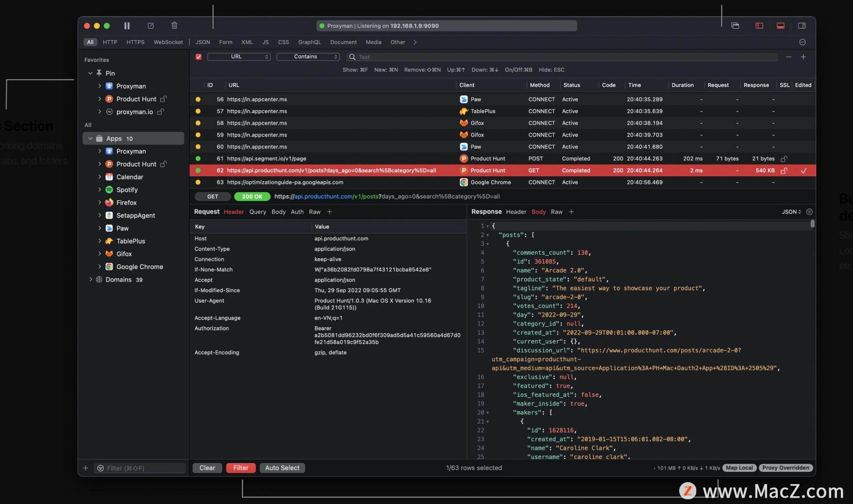Click the Pin icon in Favorites
Viewport: 853px width, 504px height.
(x=99, y=73)
